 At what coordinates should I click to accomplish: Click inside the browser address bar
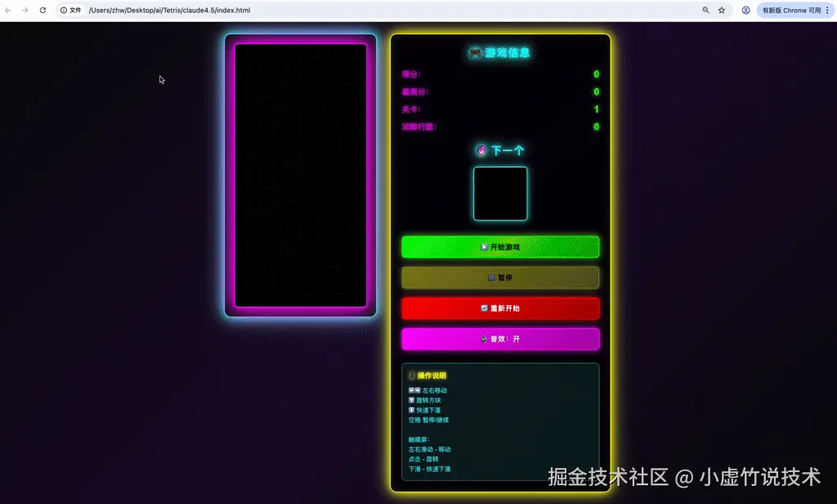pos(245,11)
